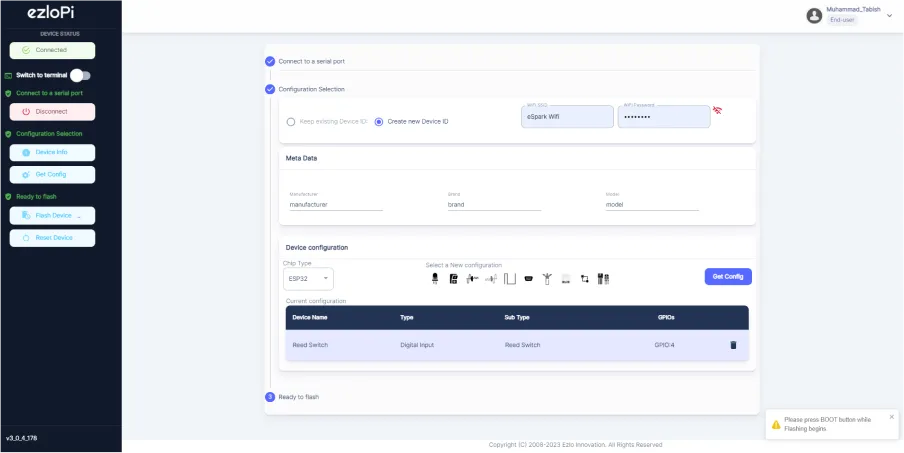
Task: Delete the Reed Switch configuration row
Action: point(733,345)
